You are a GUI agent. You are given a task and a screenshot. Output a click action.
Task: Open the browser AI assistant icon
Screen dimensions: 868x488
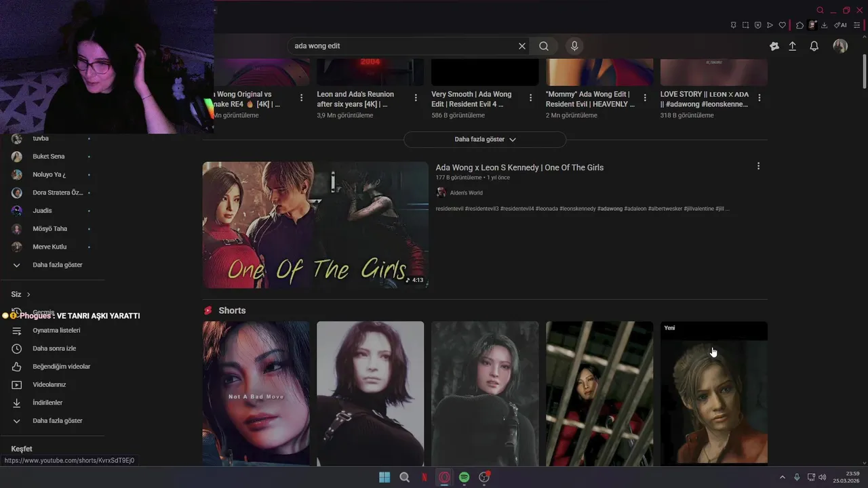click(840, 25)
